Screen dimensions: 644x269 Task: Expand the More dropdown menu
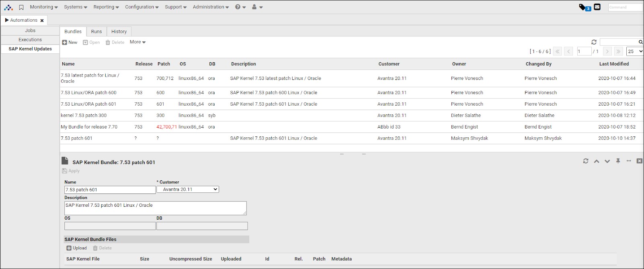tap(137, 42)
